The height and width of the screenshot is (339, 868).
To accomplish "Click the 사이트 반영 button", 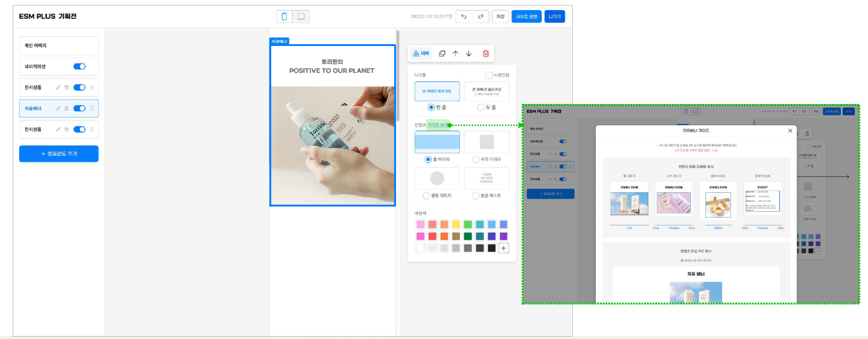I will 526,17.
